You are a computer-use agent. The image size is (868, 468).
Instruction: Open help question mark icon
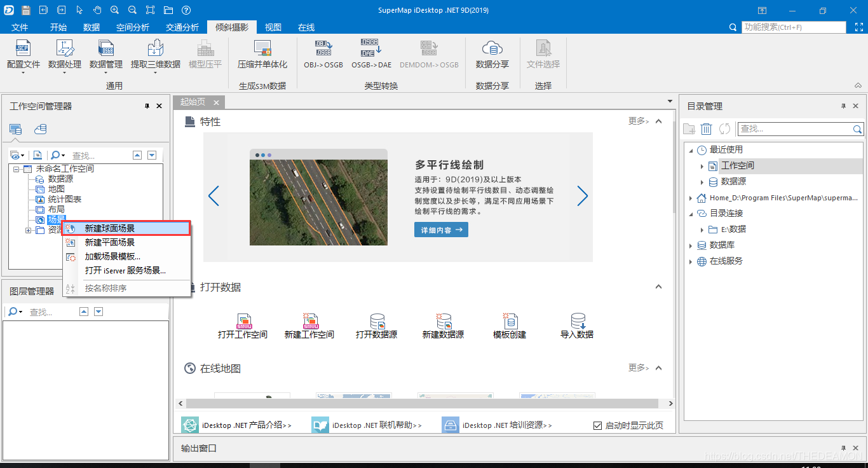click(x=186, y=10)
